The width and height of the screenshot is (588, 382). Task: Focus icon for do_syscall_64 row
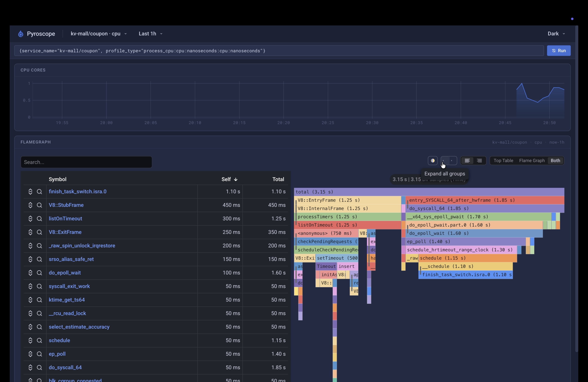30,367
